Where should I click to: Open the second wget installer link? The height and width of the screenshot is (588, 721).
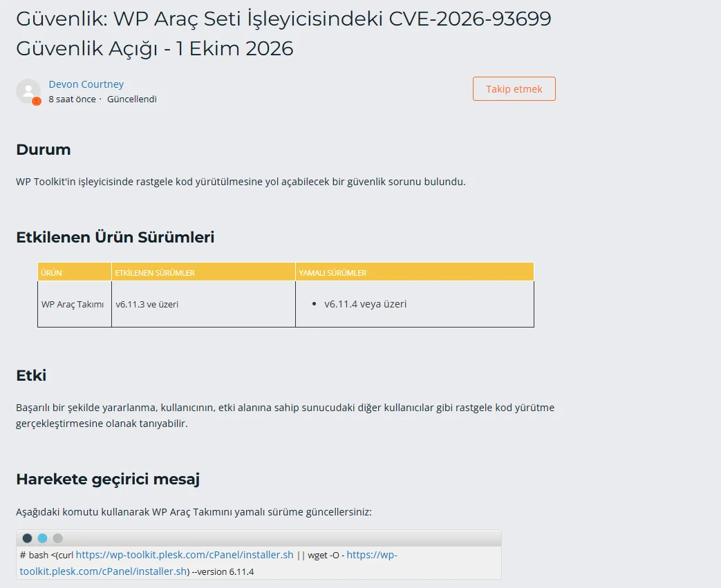208,563
